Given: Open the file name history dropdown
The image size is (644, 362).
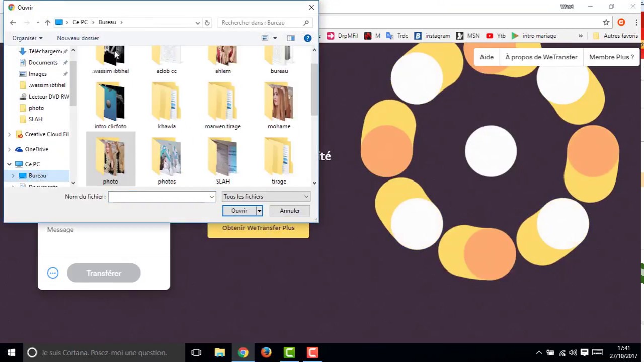Looking at the screenshot, I should [x=212, y=197].
